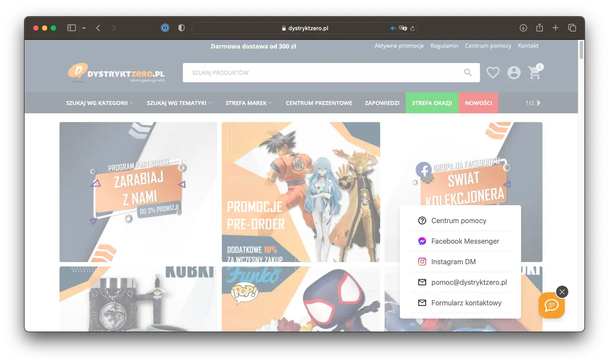This screenshot has width=609, height=364.
Task: Open Kubki mugs banner
Action: tap(138, 299)
